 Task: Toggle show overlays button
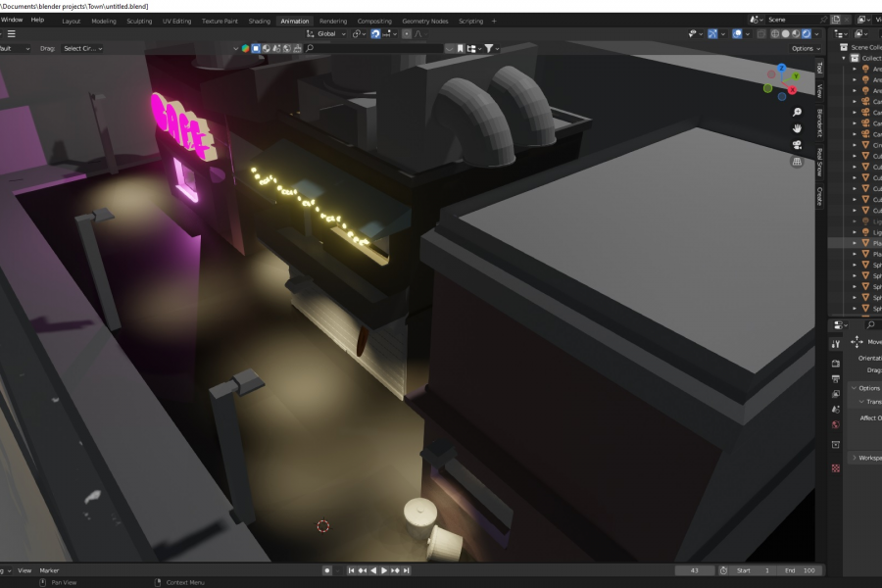737,33
